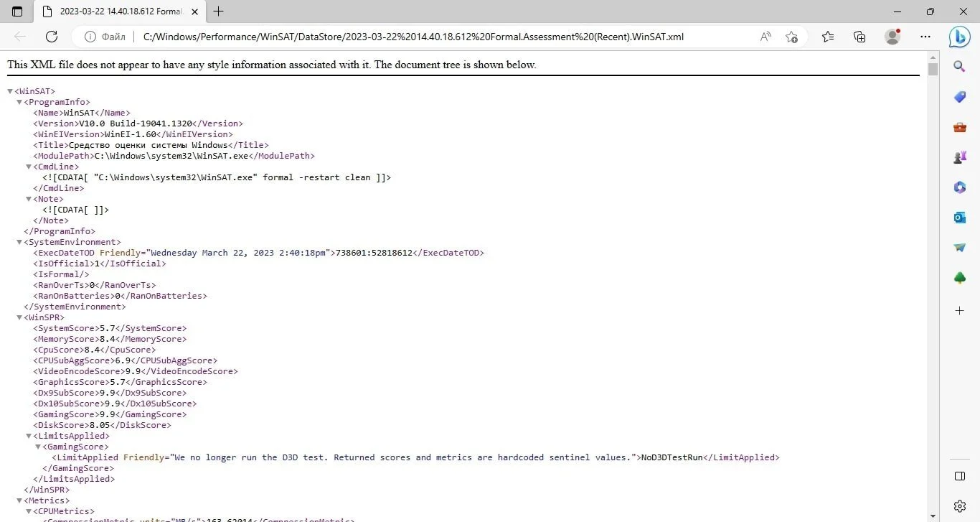The height and width of the screenshot is (522, 980).
Task: Open the Outlook sidebar icon
Action: click(960, 218)
